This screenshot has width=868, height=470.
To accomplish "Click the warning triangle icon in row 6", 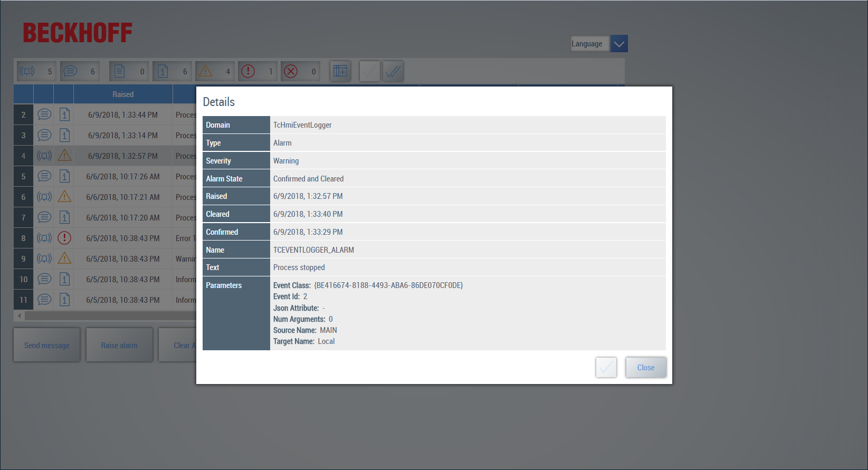I will 64,196.
